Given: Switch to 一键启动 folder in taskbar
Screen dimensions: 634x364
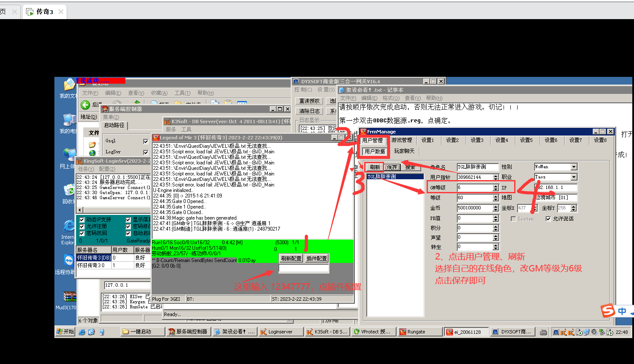Looking at the screenshot, I should click(x=143, y=332).
